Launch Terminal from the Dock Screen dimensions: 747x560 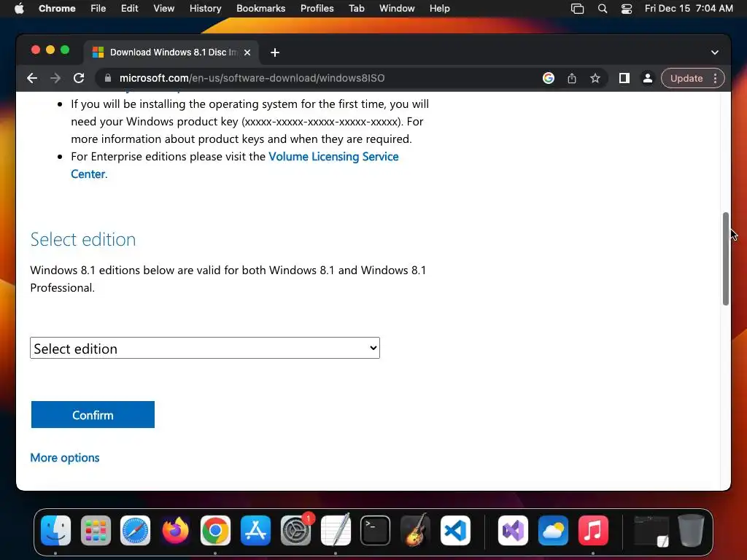click(x=376, y=531)
